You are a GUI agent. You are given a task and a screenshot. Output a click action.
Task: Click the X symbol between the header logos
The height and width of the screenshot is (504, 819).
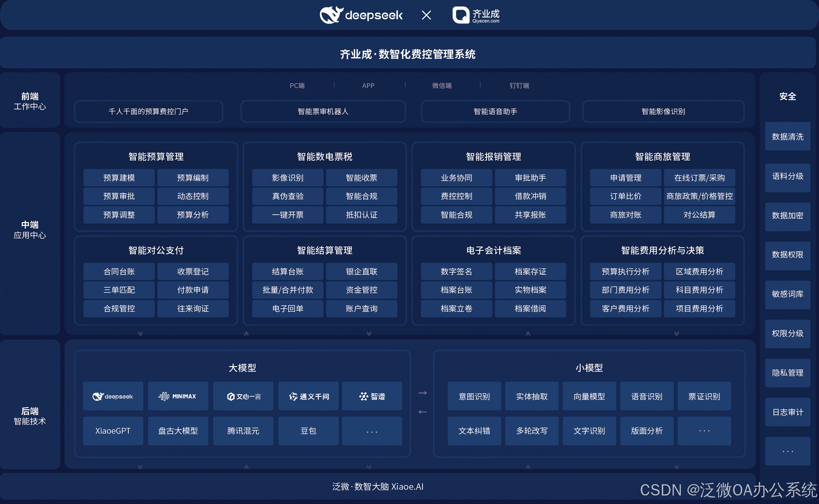pyautogui.click(x=426, y=15)
